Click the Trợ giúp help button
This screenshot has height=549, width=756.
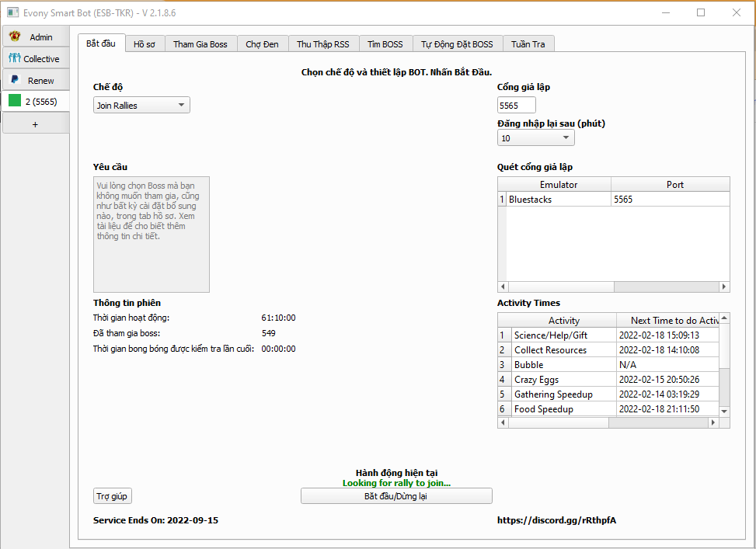click(113, 496)
